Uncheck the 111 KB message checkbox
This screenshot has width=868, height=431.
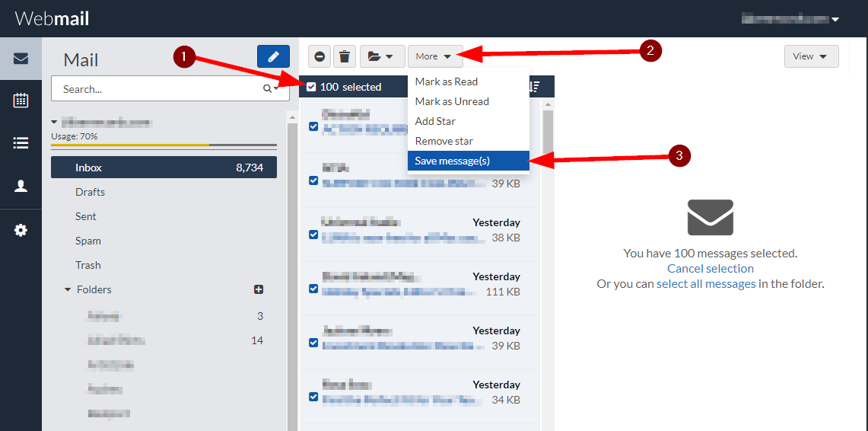tap(313, 289)
